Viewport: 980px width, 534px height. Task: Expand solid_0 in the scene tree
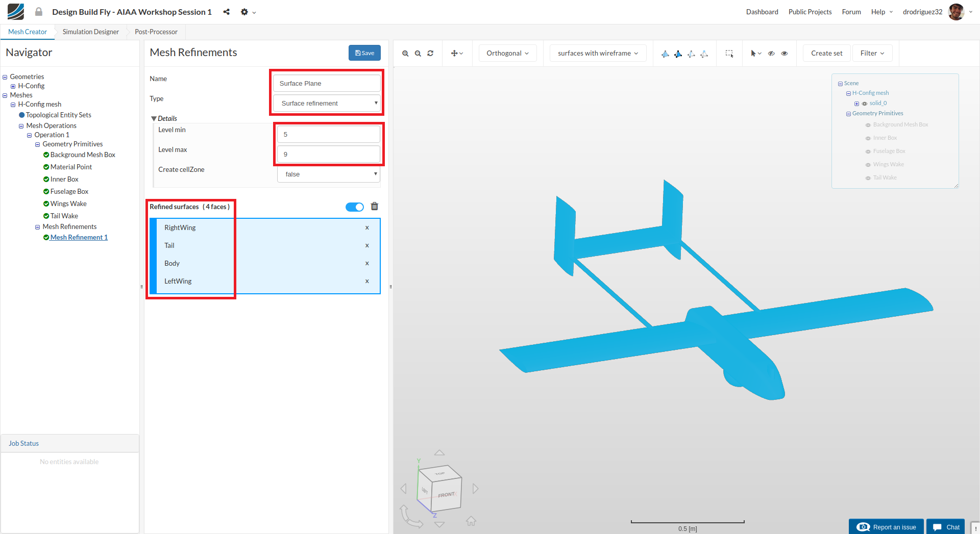[856, 104]
